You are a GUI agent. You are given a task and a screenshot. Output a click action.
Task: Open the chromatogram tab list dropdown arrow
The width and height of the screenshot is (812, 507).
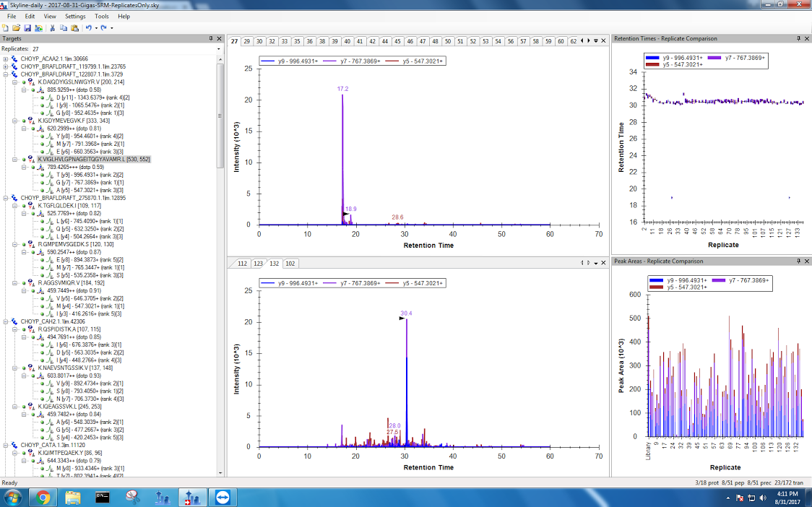(595, 41)
